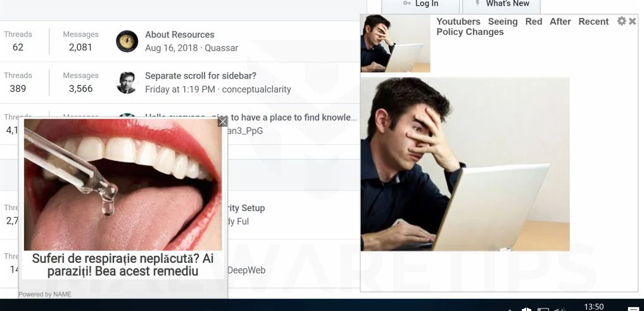Click the 389 threads count
644x311 pixels.
point(18,89)
